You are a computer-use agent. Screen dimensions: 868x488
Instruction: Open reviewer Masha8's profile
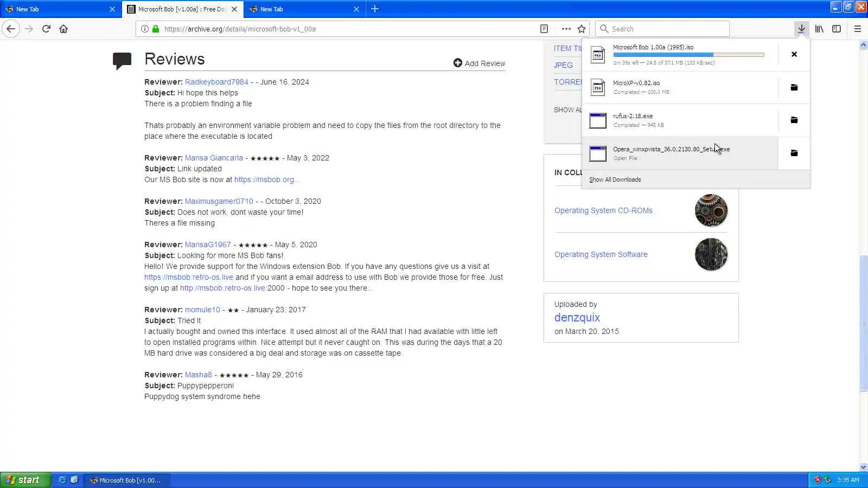click(199, 375)
